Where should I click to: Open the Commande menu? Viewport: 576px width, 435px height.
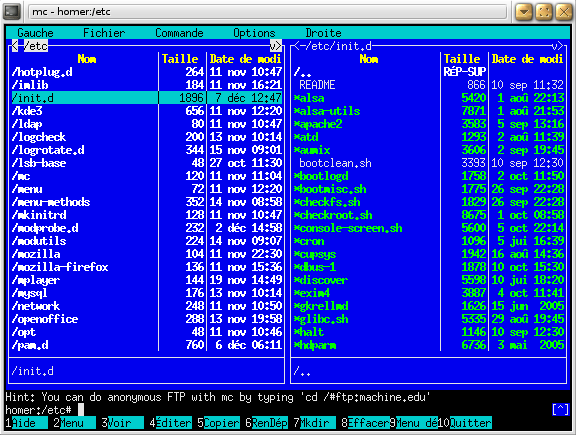(x=179, y=33)
